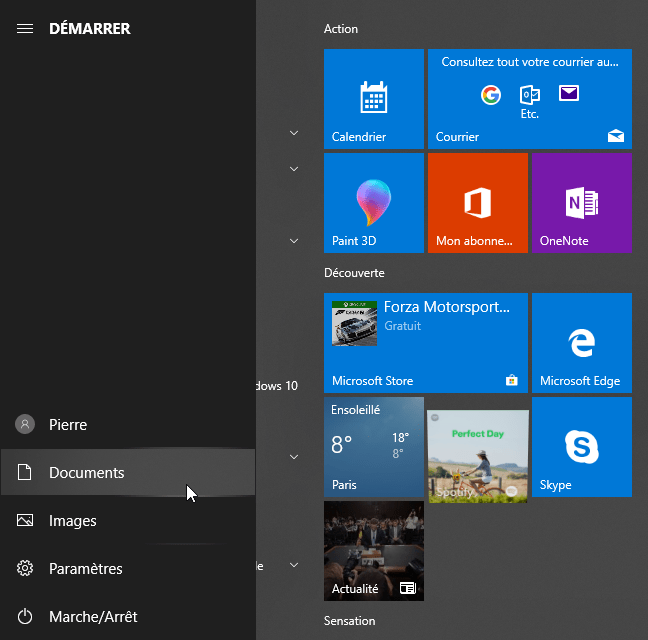Open the Documents folder
The height and width of the screenshot is (640, 648).
(128, 472)
